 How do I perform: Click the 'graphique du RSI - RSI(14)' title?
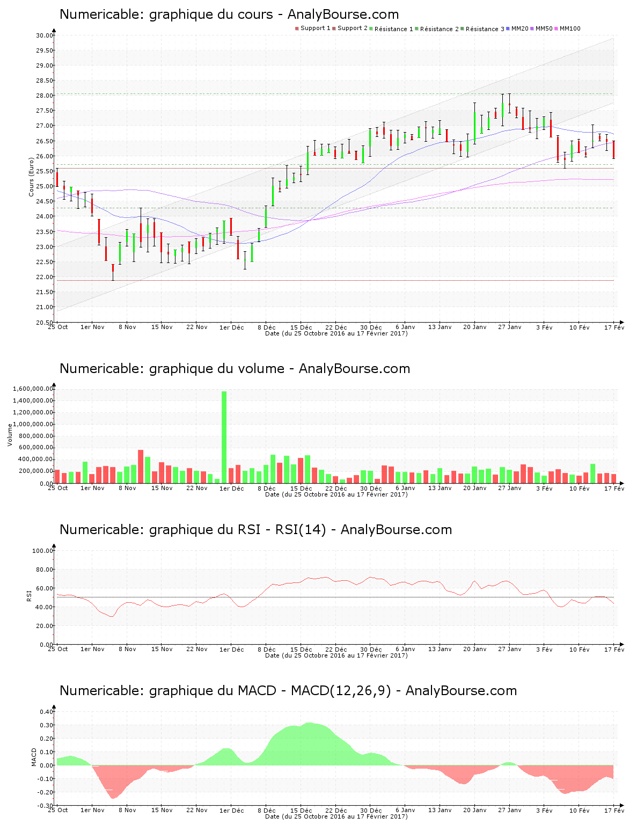point(255,530)
